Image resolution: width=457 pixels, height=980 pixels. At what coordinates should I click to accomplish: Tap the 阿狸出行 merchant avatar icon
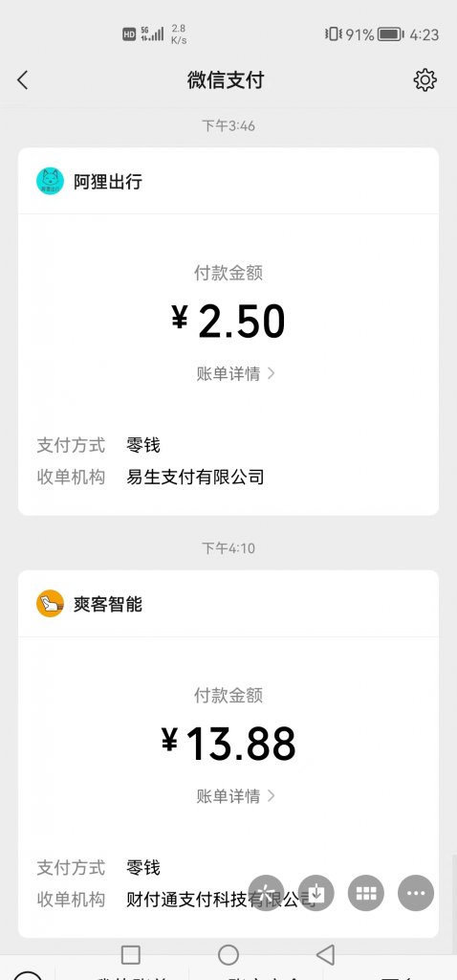[x=50, y=181]
